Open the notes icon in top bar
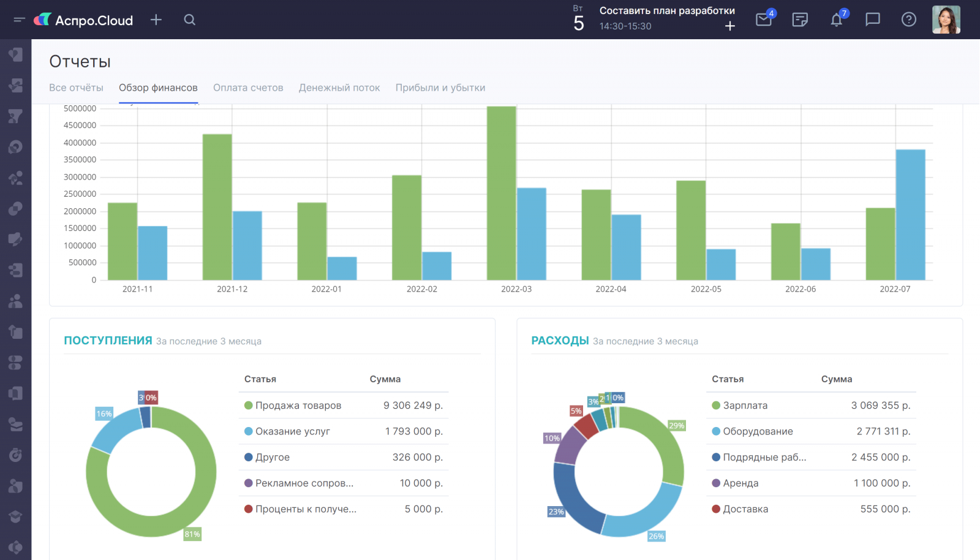Viewport: 980px width, 560px height. [x=800, y=20]
